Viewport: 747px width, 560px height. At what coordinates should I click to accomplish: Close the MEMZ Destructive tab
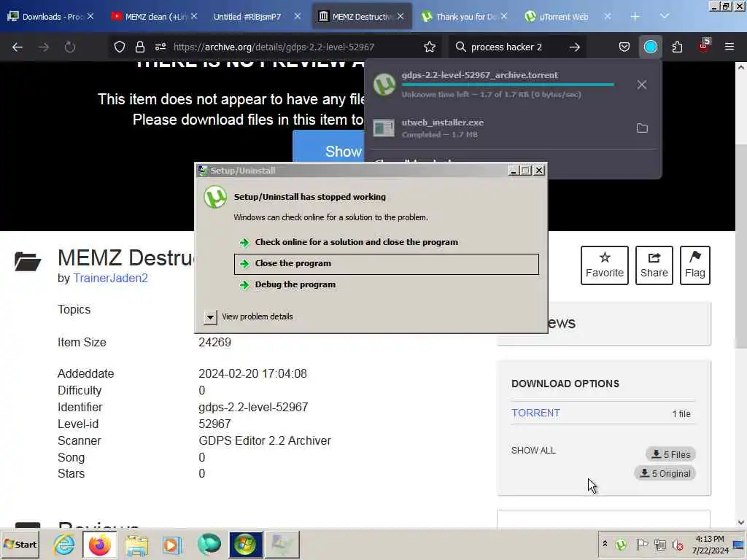(x=400, y=17)
